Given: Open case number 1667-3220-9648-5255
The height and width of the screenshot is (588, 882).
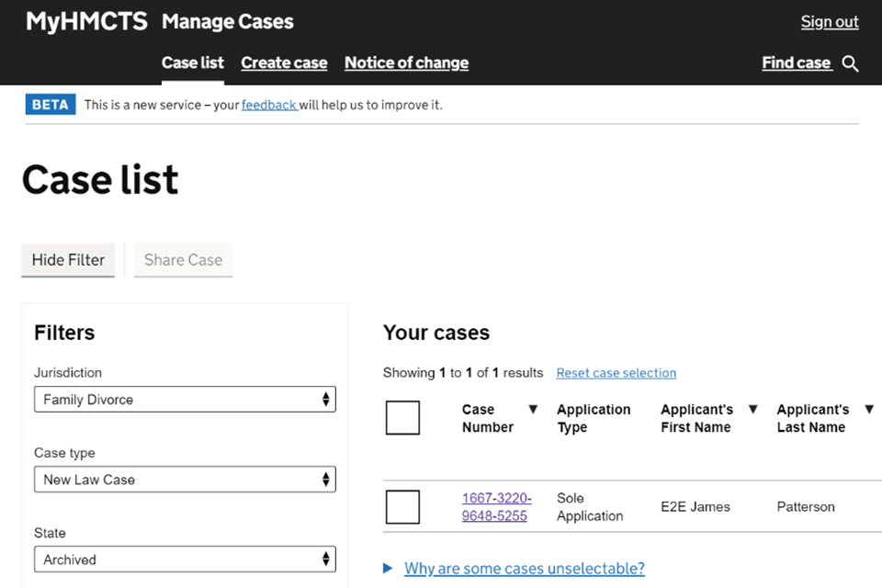Looking at the screenshot, I should click(496, 507).
